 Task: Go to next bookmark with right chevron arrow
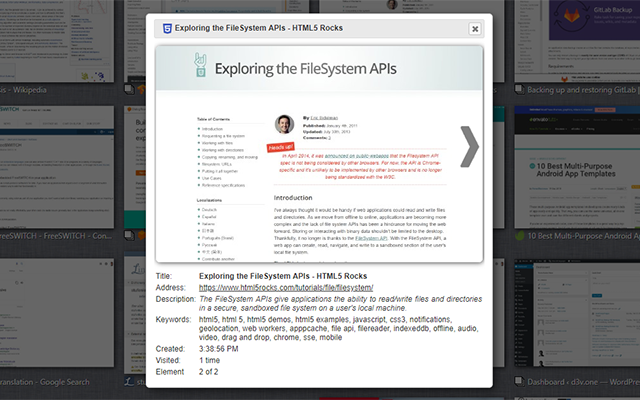(x=469, y=147)
